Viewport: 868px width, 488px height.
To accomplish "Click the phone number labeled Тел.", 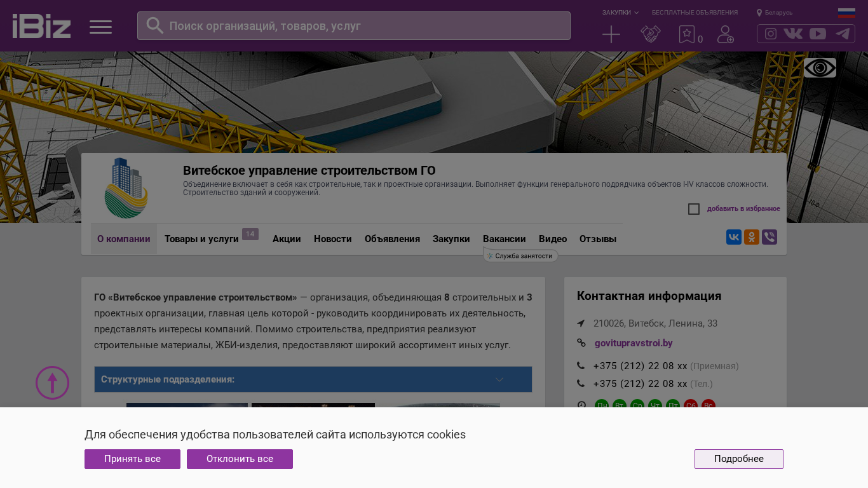I will point(641,384).
